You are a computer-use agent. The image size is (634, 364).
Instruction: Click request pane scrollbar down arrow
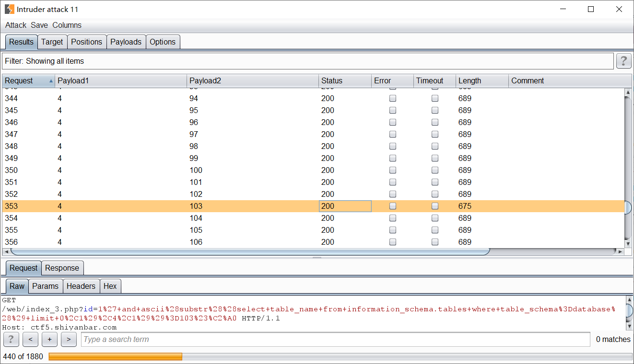click(630, 326)
